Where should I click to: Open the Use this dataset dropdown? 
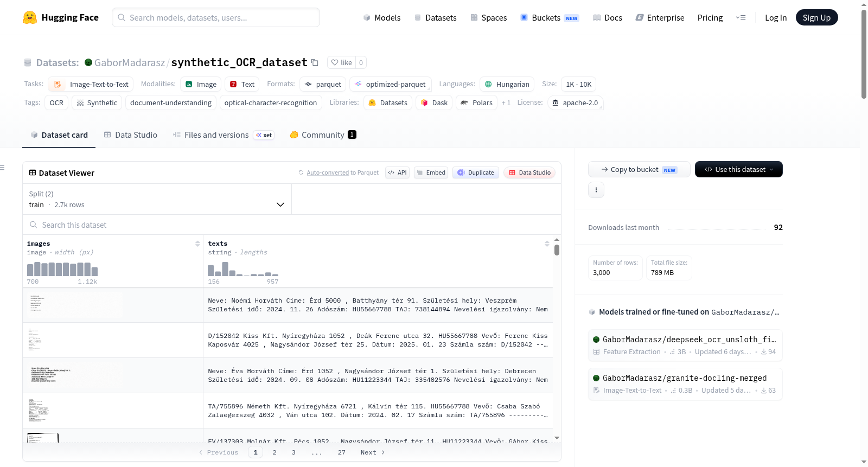click(739, 169)
